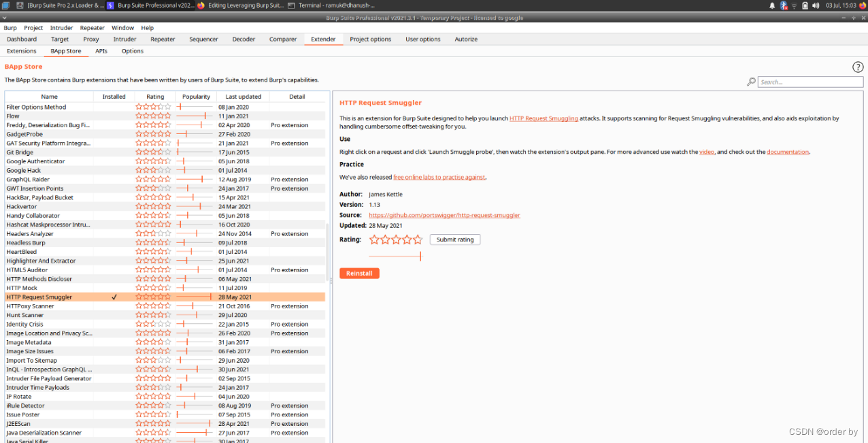The image size is (868, 443).
Task: Set rating to one star for HTTP Request Smuggler
Action: tap(374, 240)
